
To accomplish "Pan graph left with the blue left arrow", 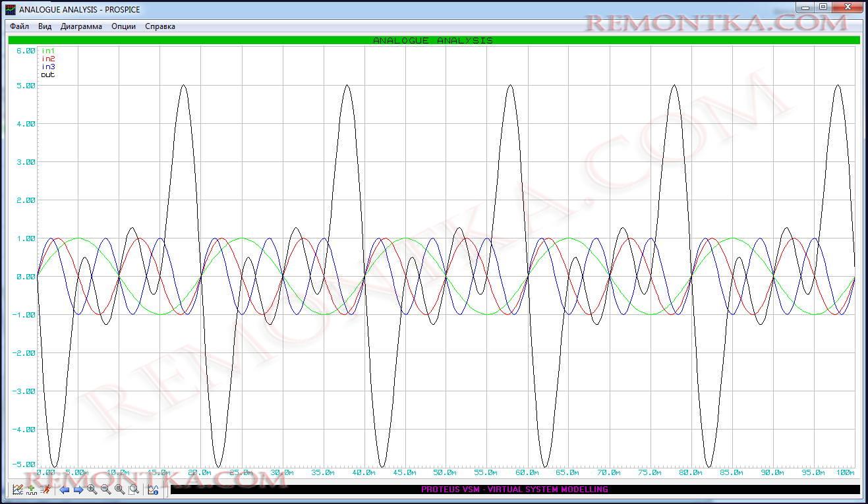I will click(x=65, y=490).
